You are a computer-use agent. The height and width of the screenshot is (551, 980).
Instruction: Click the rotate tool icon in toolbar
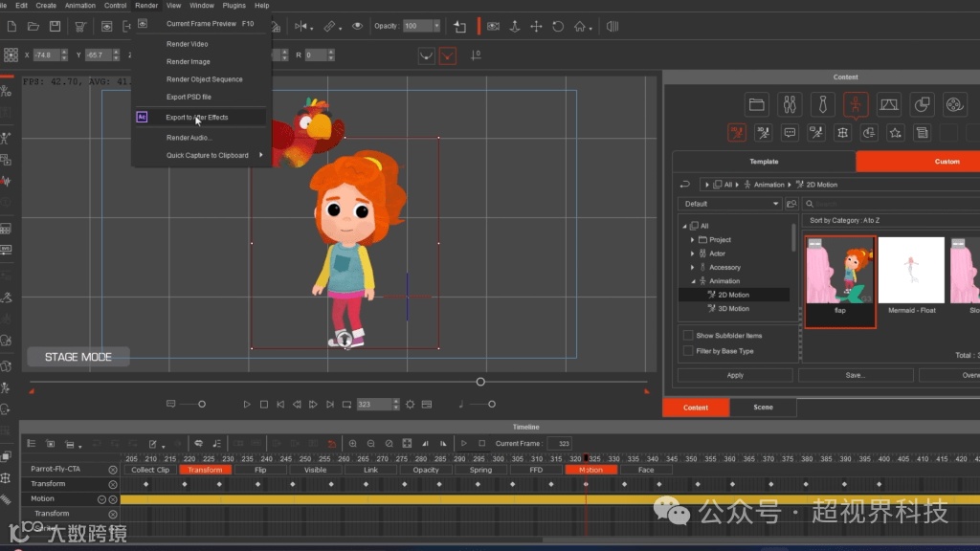point(558,26)
